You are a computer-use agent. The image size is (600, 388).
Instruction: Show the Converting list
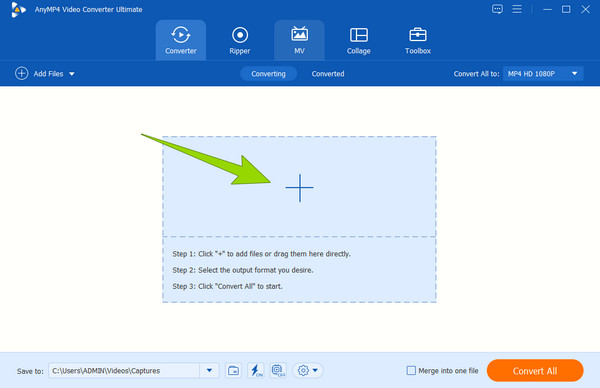[268, 74]
